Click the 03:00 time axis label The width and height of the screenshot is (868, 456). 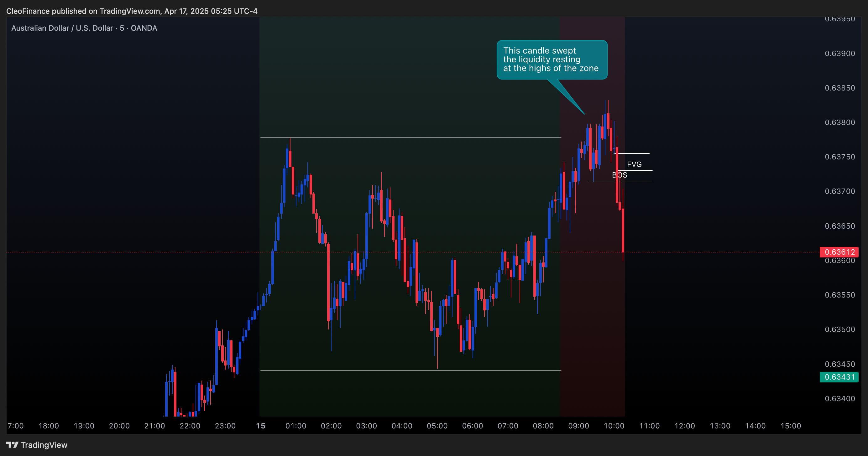pos(367,426)
